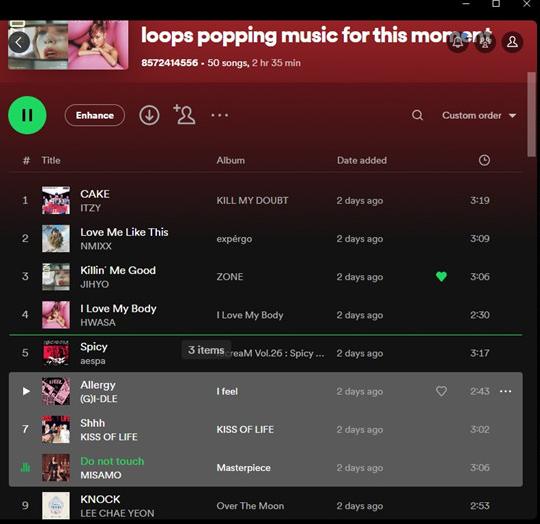The image size is (540, 524).
Task: Click the playlist vertical scrollbar
Action: [x=531, y=115]
